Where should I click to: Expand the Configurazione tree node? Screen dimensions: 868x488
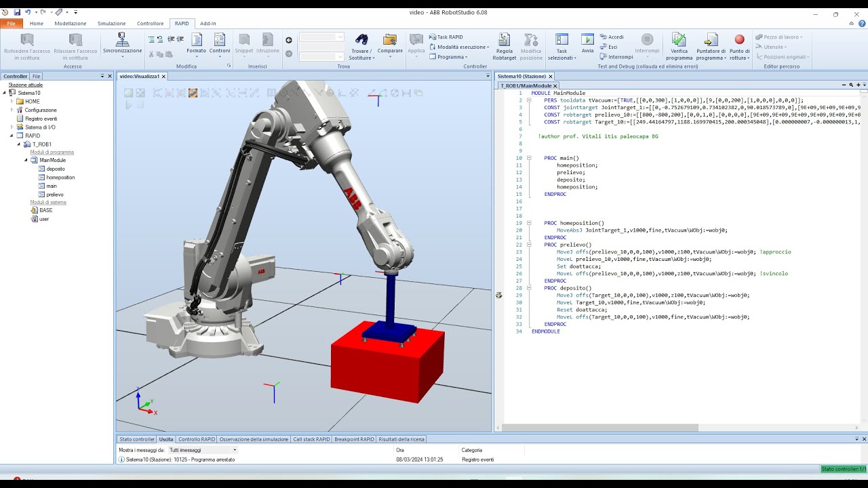pyautogui.click(x=12, y=110)
